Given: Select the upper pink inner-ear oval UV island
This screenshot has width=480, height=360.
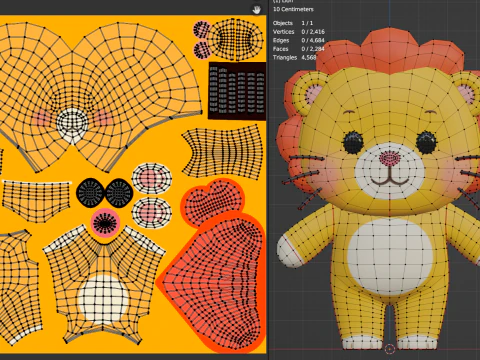Looking at the screenshot, I should click(x=152, y=179).
